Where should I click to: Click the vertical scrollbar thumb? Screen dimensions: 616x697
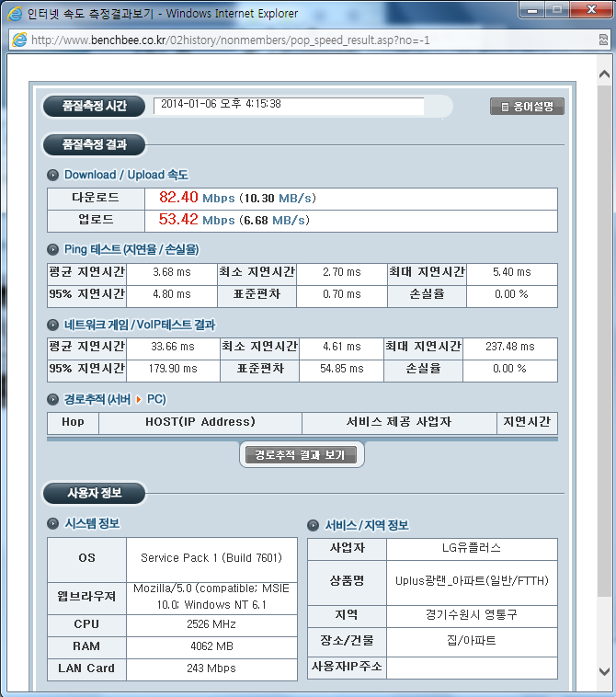pos(604,340)
